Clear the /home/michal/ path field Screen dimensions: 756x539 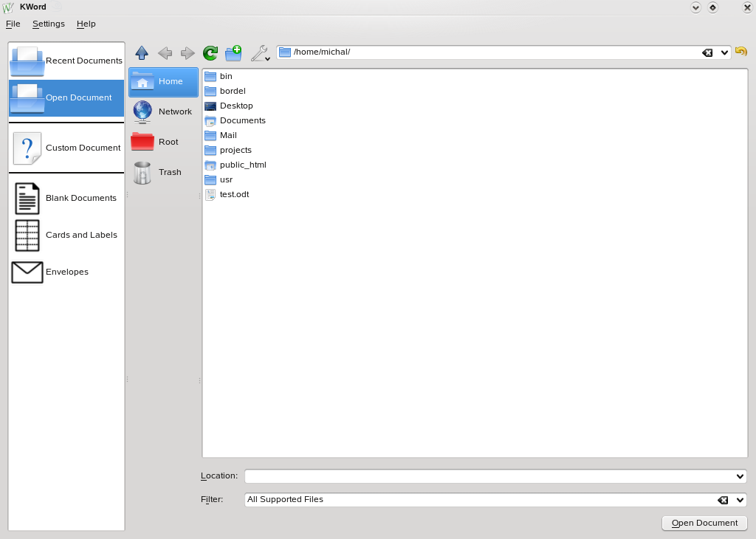point(707,52)
